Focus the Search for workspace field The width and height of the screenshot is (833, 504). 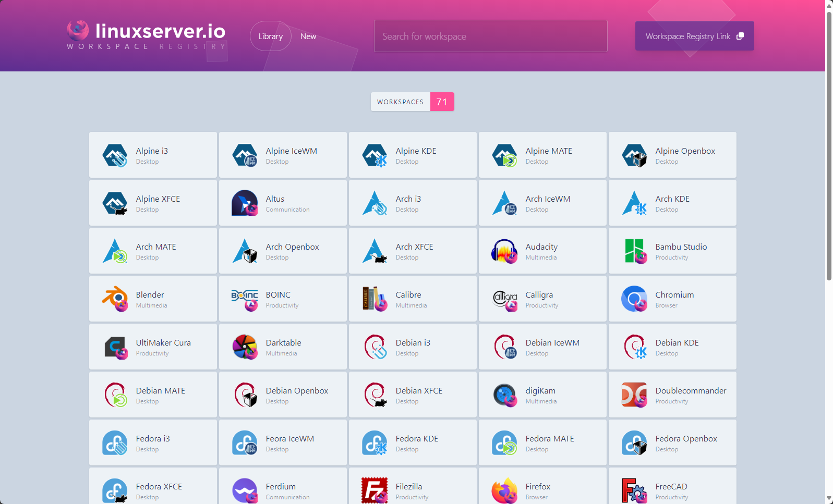pos(491,36)
